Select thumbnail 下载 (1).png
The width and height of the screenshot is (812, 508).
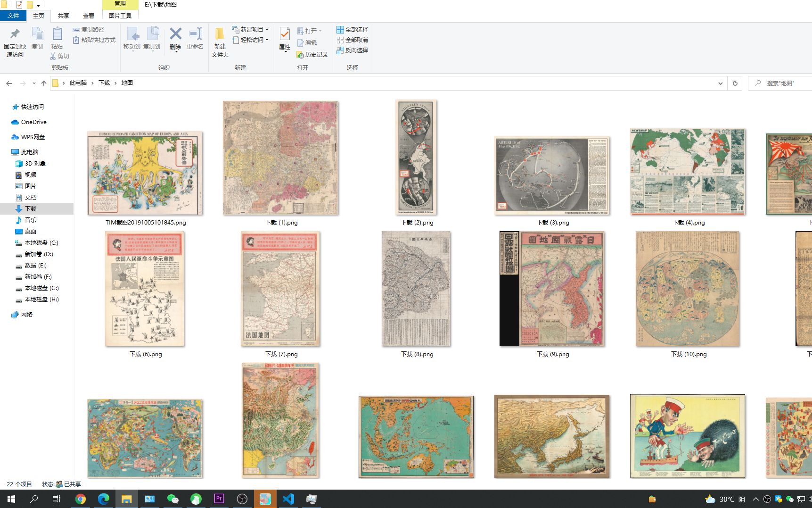coord(280,158)
